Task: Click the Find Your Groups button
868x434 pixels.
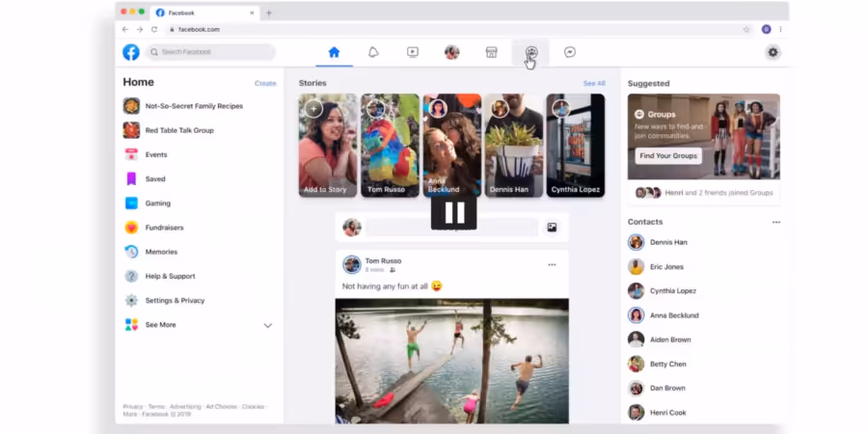Action: coord(668,155)
